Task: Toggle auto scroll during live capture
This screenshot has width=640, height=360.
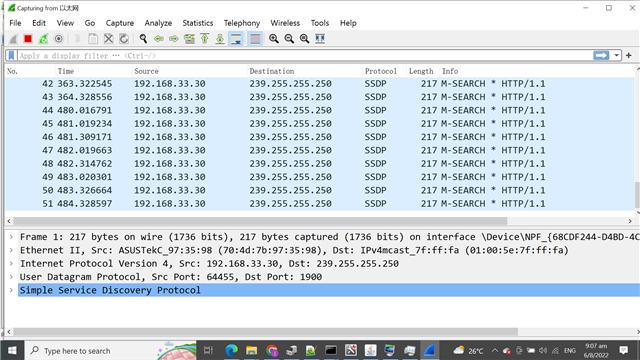Action: click(236, 39)
